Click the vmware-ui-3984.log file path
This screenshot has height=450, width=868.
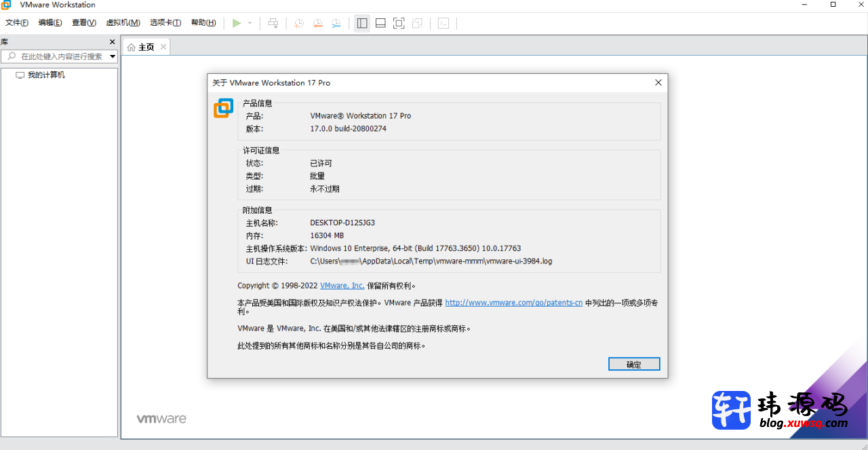pos(431,261)
